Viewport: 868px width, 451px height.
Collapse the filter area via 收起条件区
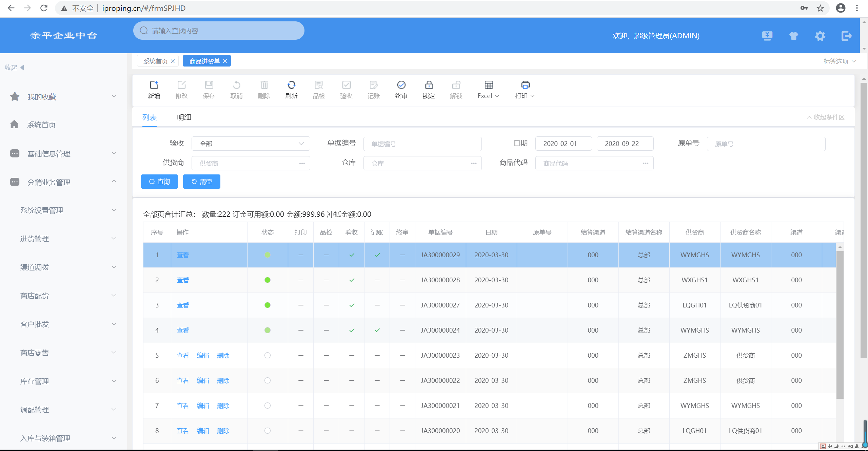coord(826,117)
